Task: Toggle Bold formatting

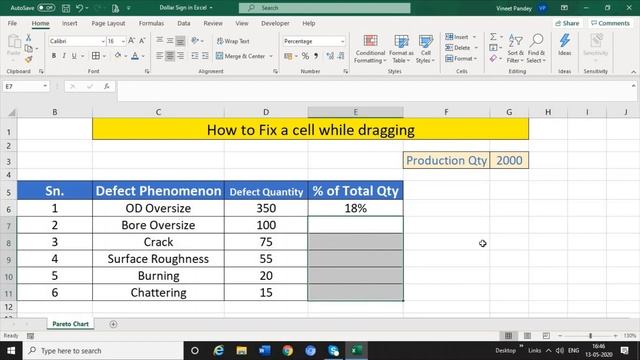Action: click(x=53, y=56)
